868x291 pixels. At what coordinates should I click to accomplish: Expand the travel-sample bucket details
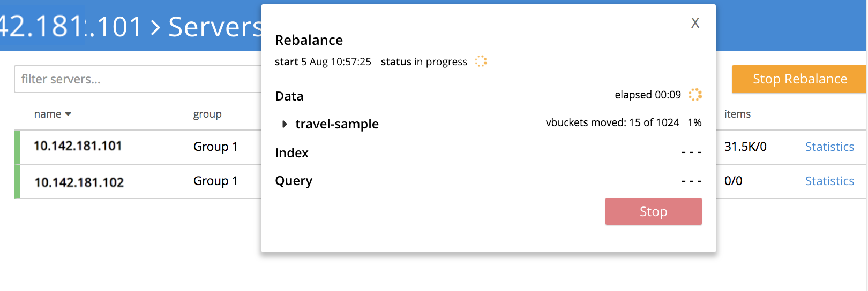285,124
